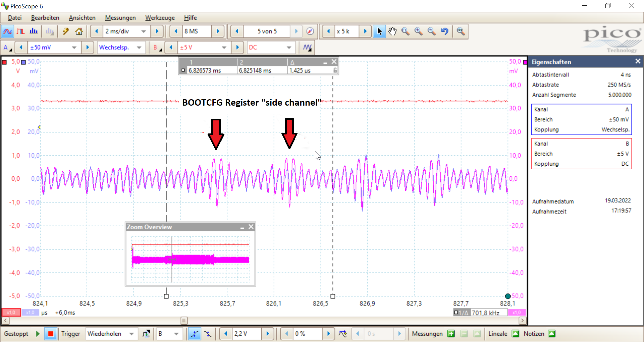Open the ±50 mV range dropdown
This screenshot has height=342, width=644.
click(x=74, y=47)
